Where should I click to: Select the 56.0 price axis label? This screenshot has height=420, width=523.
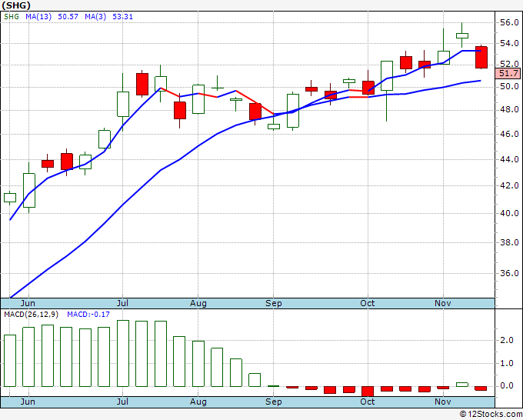(x=509, y=23)
